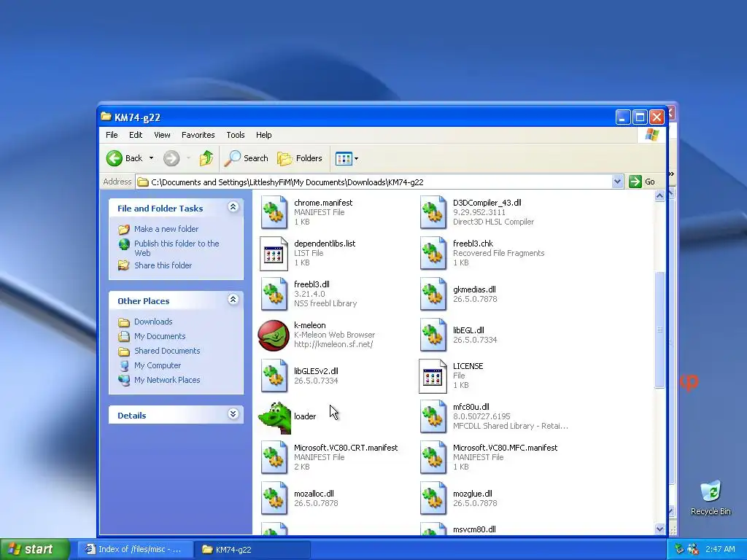Select the green dragon loader icon
747x560 pixels.
click(x=275, y=418)
